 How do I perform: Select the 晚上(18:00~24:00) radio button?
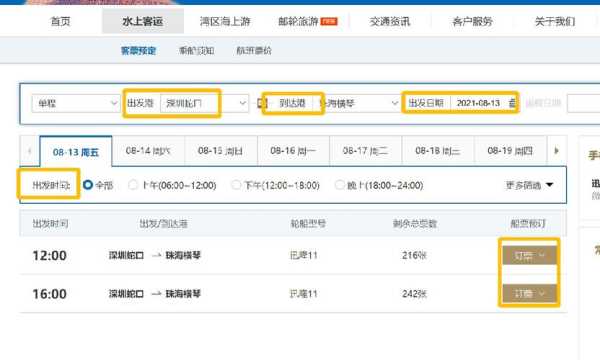[x=339, y=185]
